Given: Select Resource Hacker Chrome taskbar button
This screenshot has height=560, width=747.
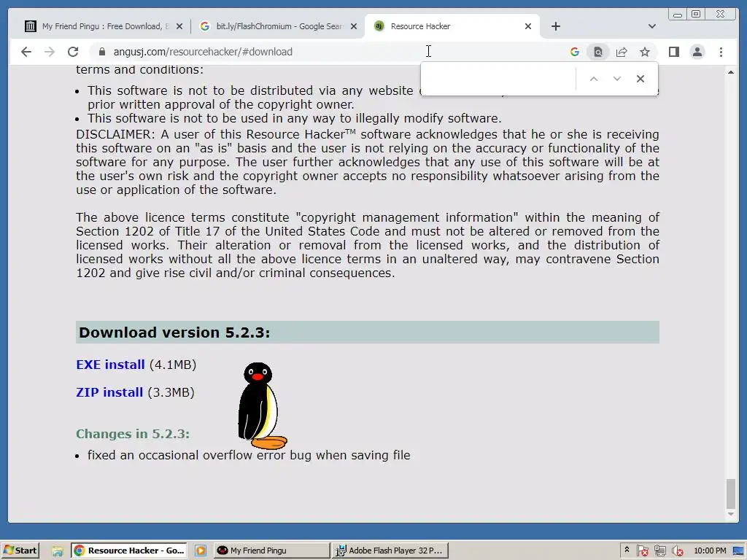Looking at the screenshot, I should [129, 551].
